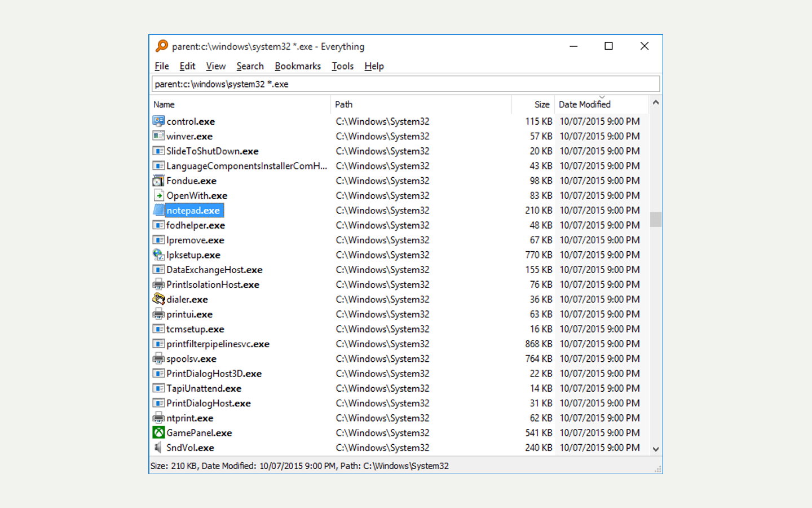
Task: Click the date modified cell of ntprint.exe
Action: [x=599, y=418]
